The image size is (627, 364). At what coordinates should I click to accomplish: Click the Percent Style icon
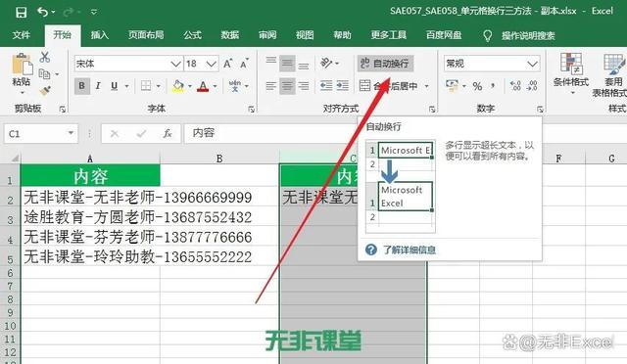[x=477, y=86]
